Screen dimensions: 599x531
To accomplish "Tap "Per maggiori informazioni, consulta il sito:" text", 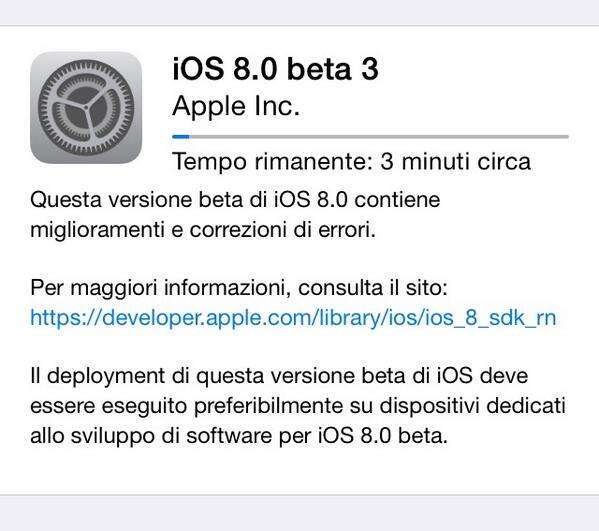I will tap(239, 288).
